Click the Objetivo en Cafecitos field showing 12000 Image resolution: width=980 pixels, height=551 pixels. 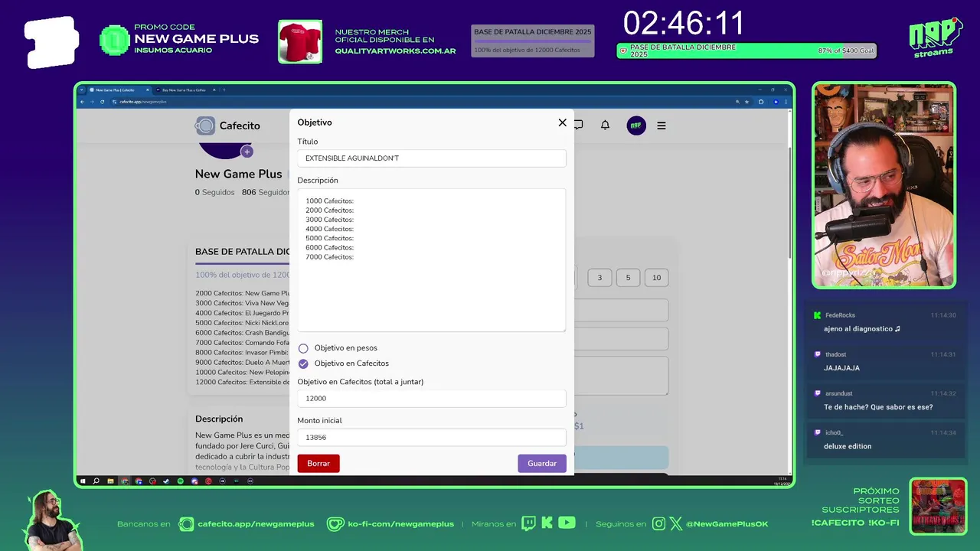pos(432,398)
